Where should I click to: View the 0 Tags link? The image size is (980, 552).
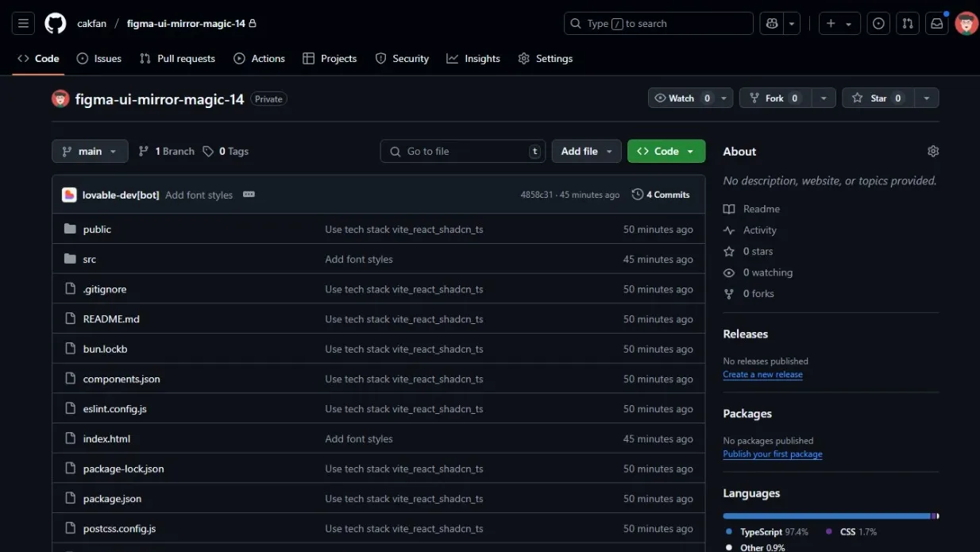click(226, 151)
